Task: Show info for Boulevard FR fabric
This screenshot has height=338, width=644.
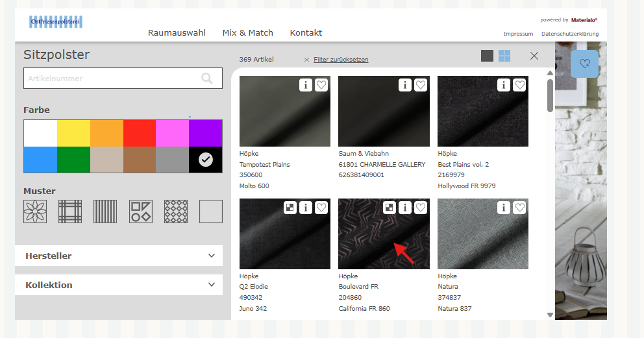Action: point(405,208)
